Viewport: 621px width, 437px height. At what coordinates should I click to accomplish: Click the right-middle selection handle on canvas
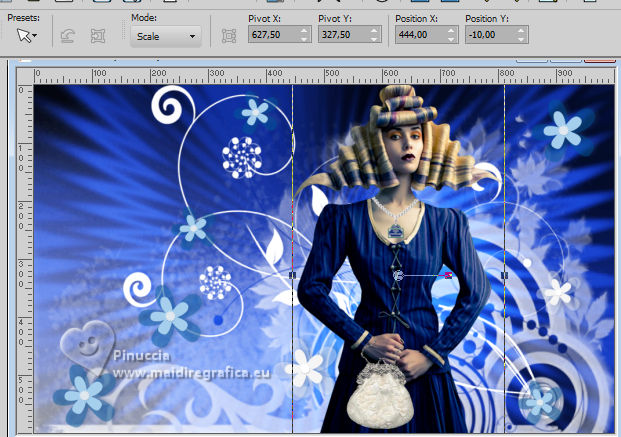(504, 275)
